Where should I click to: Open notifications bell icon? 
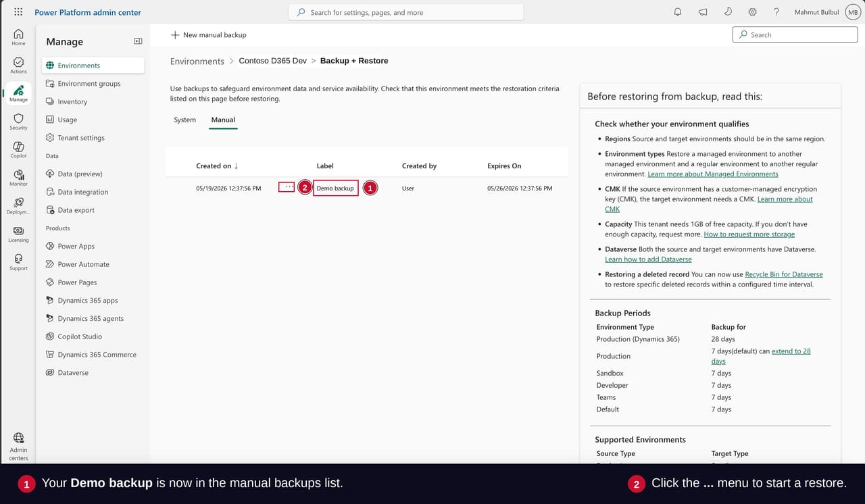678,12
